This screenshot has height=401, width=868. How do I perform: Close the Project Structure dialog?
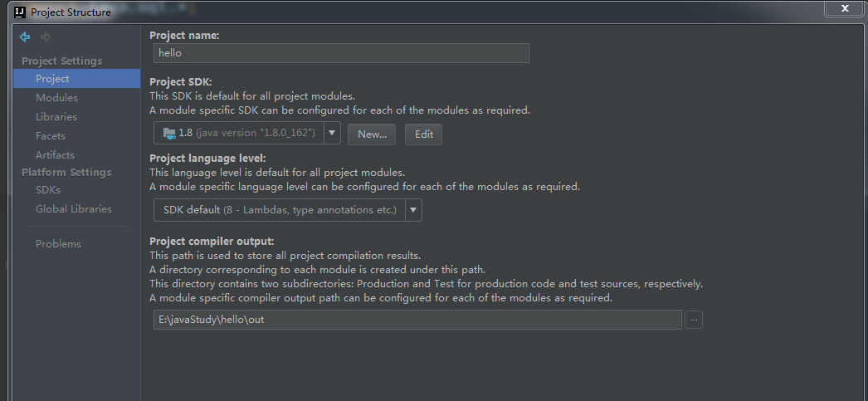click(x=845, y=7)
